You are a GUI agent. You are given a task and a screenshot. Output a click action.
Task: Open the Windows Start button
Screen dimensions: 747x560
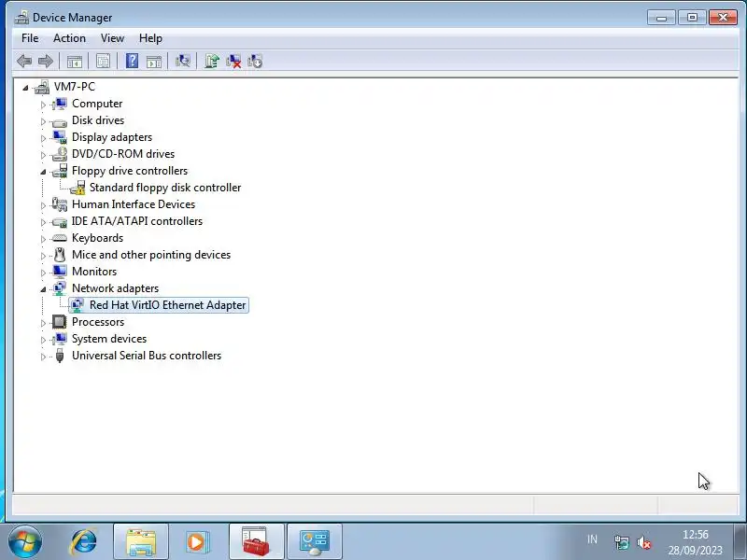[x=25, y=542]
